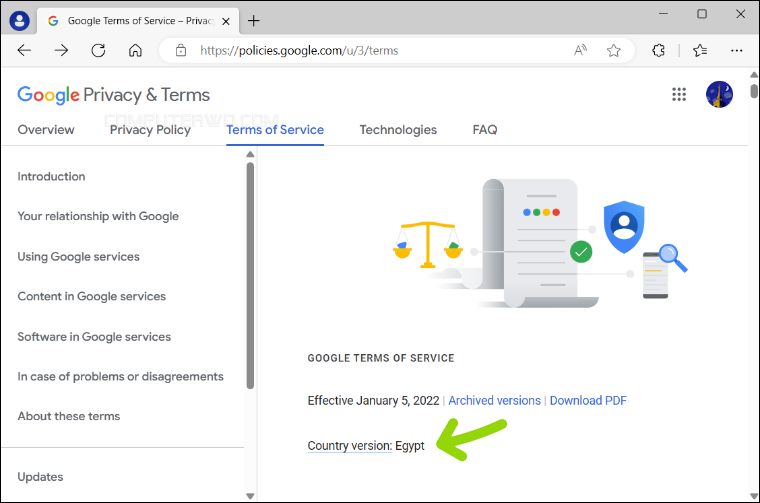Close the Google Terms of Service tab
This screenshot has height=503, width=760.
coord(226,21)
